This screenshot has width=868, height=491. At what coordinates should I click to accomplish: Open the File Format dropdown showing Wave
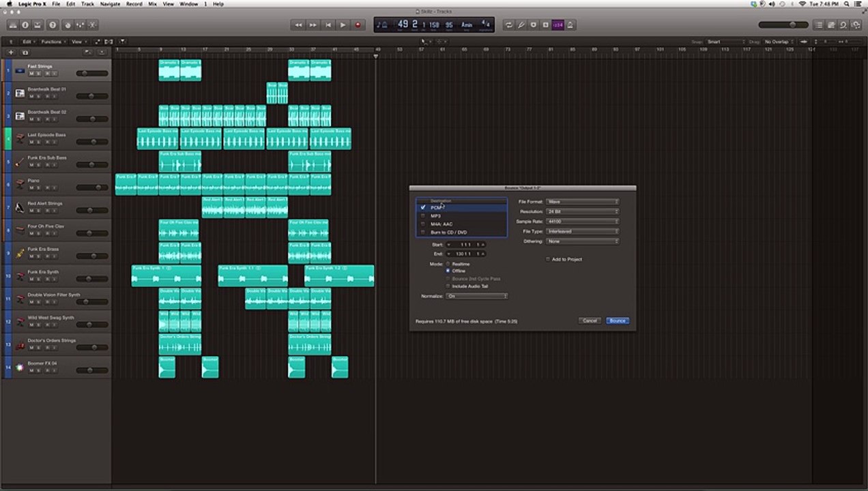click(x=583, y=202)
